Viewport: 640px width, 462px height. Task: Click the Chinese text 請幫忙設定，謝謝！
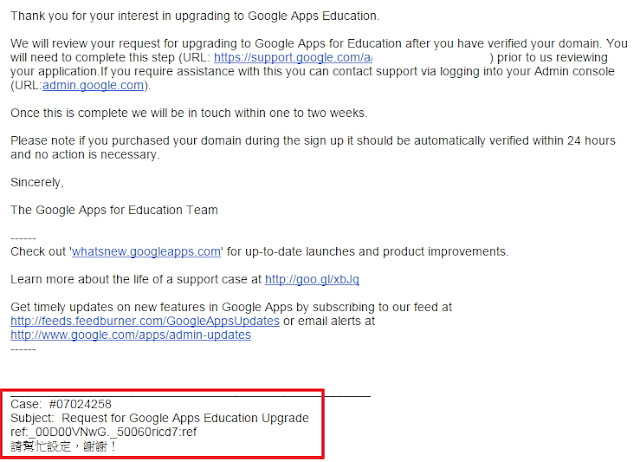pyautogui.click(x=63, y=446)
